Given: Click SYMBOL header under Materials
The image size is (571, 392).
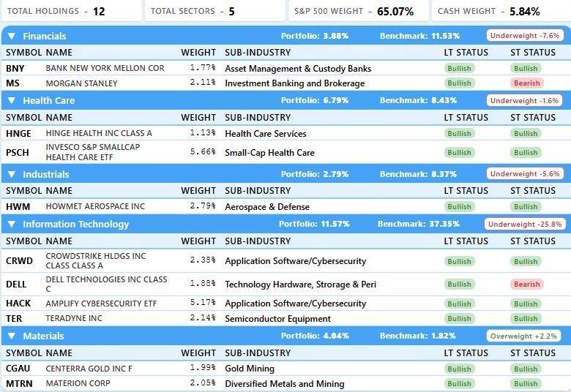Looking at the screenshot, I should coord(23,353).
